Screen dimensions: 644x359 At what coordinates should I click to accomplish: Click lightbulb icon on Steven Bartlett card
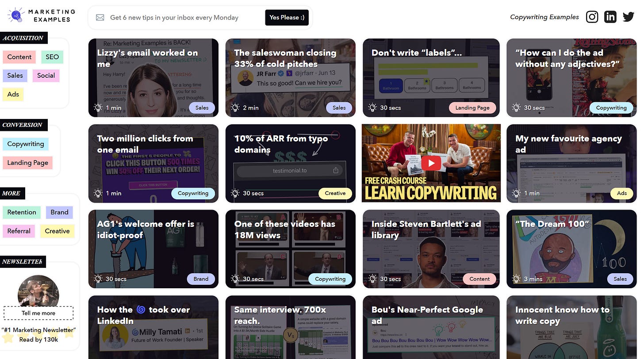[x=372, y=279]
